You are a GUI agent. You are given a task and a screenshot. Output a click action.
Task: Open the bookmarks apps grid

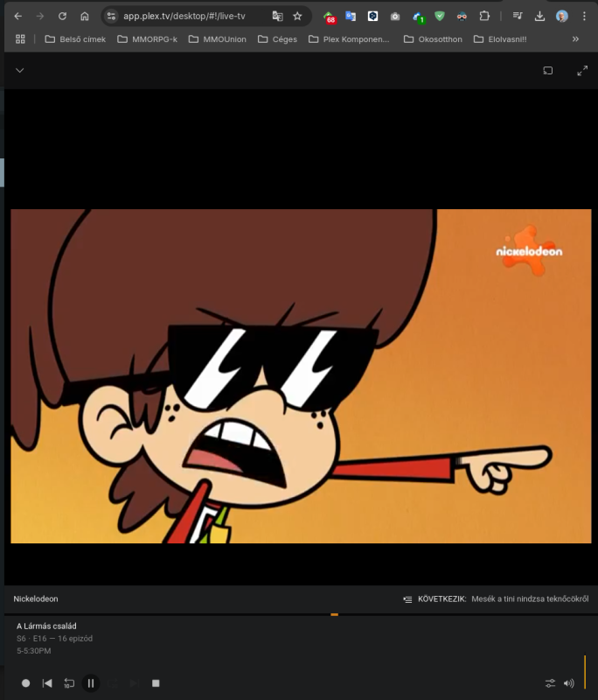point(20,39)
